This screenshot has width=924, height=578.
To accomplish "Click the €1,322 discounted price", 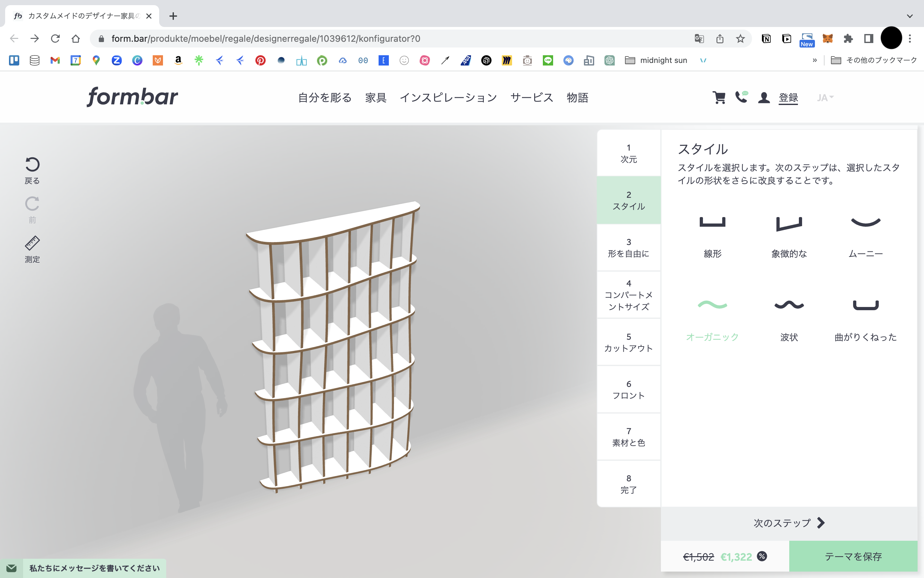I will coord(736,556).
